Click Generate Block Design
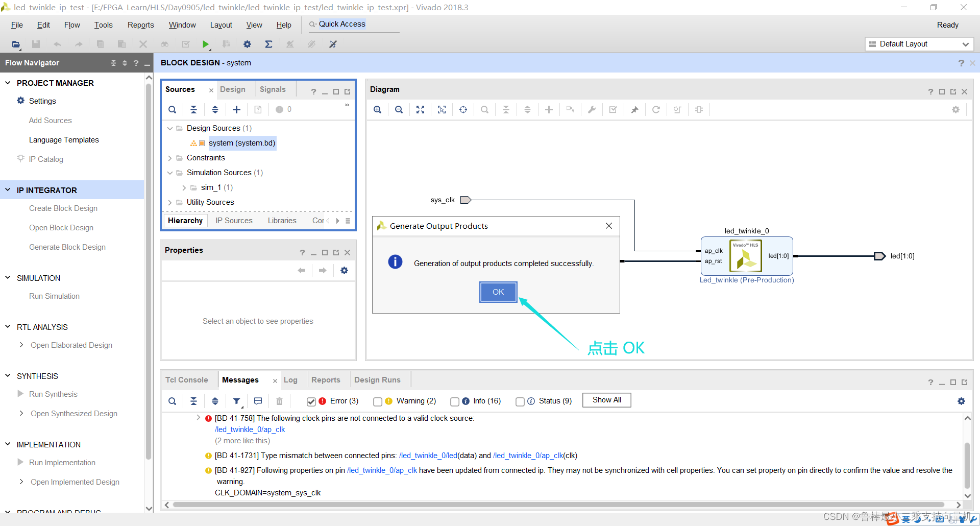 point(67,247)
